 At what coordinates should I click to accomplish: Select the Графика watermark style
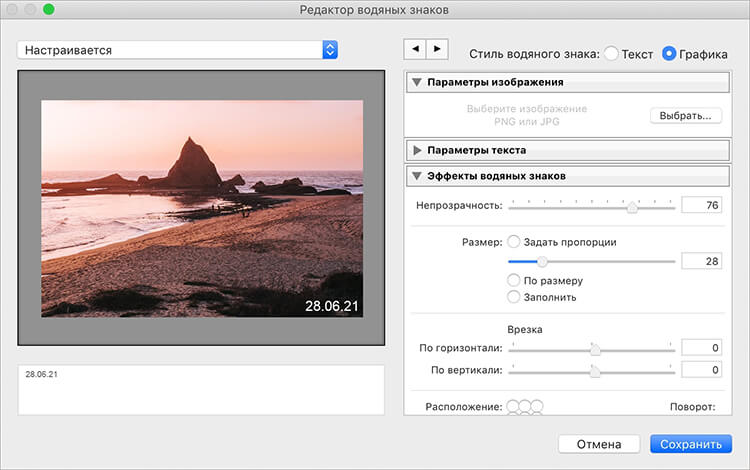669,54
